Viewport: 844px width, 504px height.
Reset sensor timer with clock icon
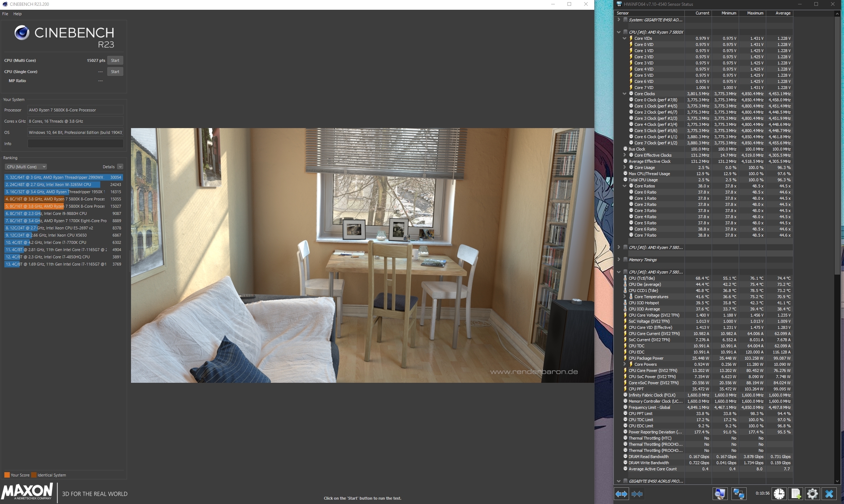click(x=779, y=494)
